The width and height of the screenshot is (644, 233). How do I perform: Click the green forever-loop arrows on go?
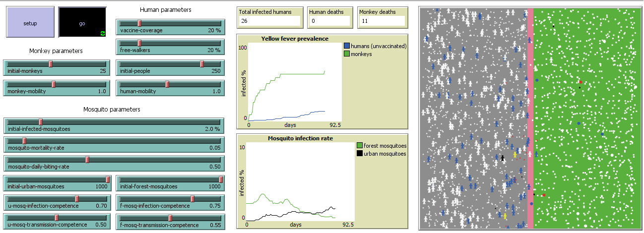(103, 33)
